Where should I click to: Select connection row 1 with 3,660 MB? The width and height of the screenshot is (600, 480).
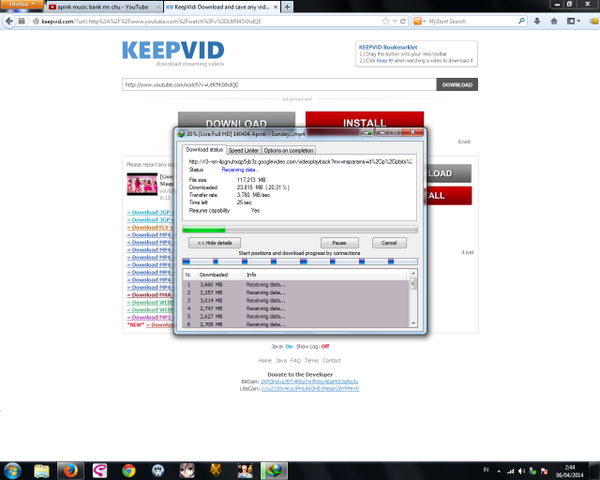296,285
